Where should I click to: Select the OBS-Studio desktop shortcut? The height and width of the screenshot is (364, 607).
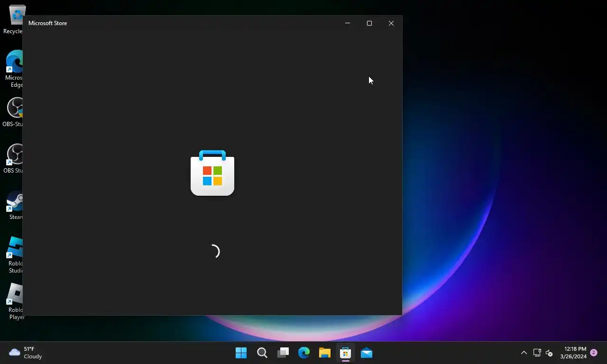[x=13, y=112]
